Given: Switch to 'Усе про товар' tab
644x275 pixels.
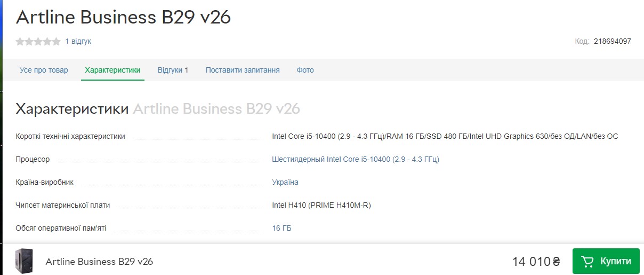Looking at the screenshot, I should [x=44, y=70].
